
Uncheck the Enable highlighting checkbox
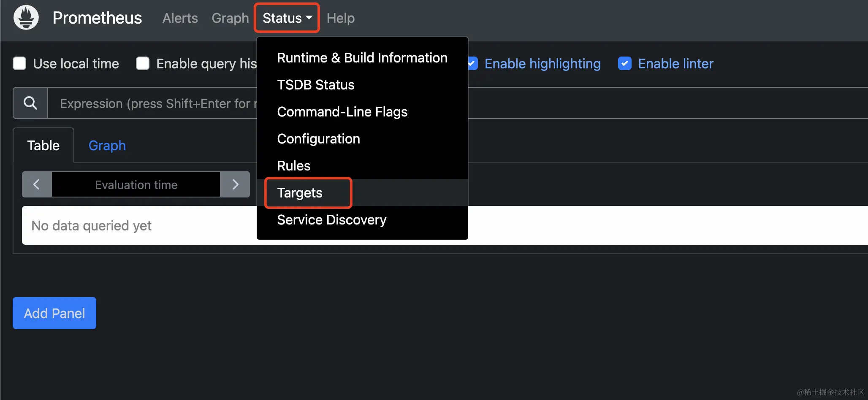point(472,63)
